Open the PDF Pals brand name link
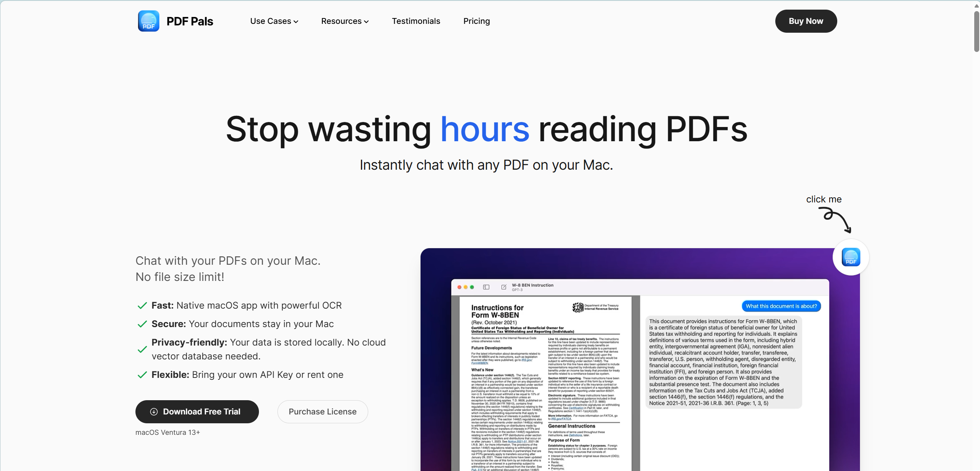The height and width of the screenshot is (471, 980). pyautogui.click(x=190, y=21)
